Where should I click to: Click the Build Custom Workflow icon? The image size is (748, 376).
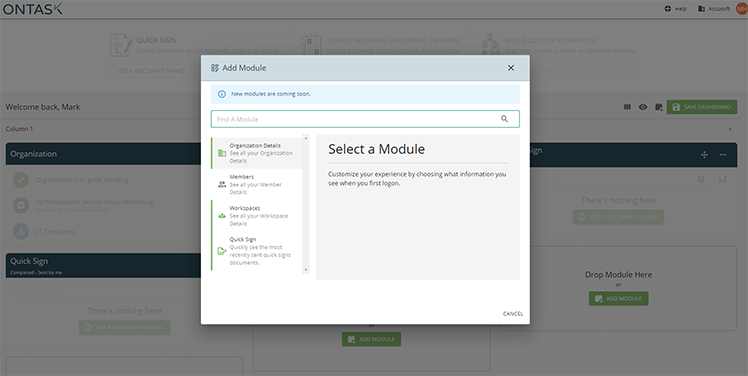(x=490, y=45)
